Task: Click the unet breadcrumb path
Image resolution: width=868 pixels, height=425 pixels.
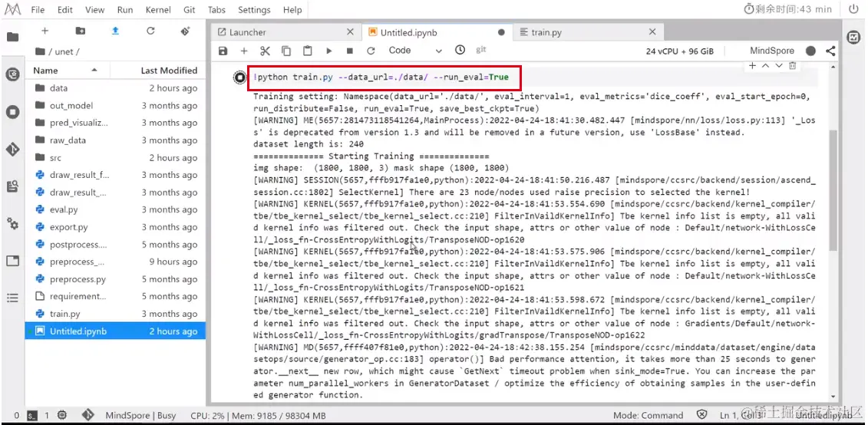Action: coord(67,51)
